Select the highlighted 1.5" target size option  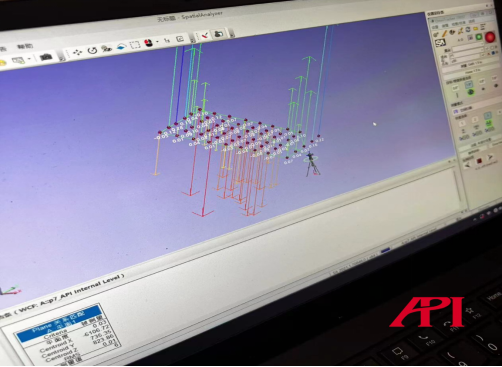469,85
